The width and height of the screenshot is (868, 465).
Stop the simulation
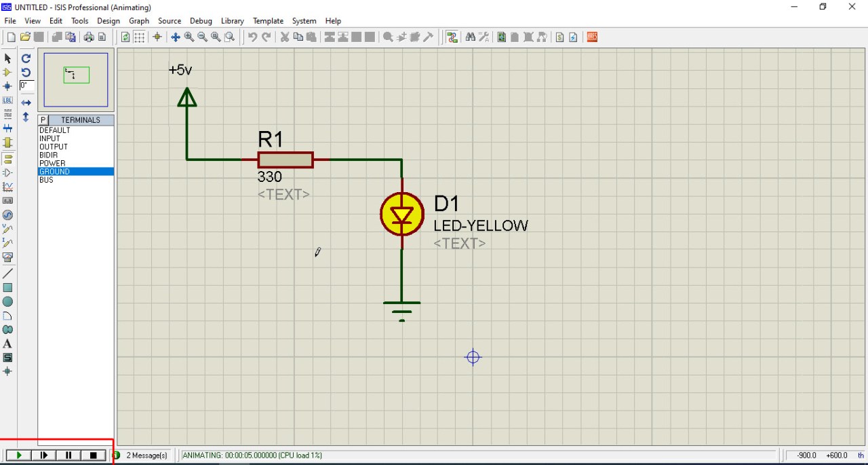[x=93, y=455]
